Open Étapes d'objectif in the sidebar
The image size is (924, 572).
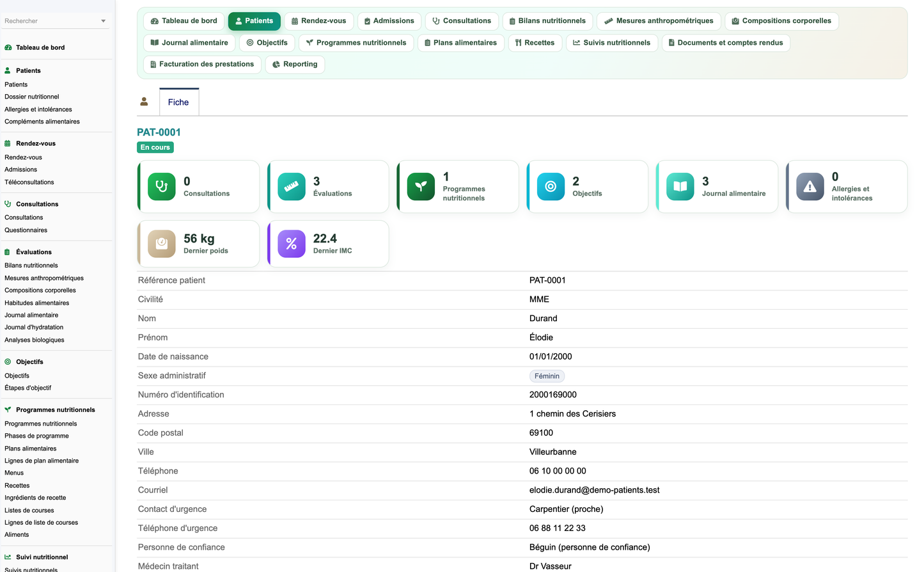(x=28, y=388)
